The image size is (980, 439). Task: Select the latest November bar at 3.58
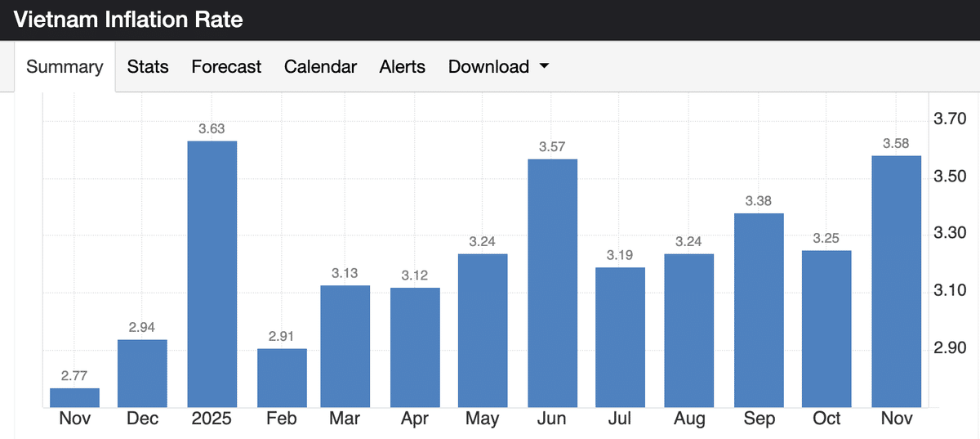[x=896, y=281]
